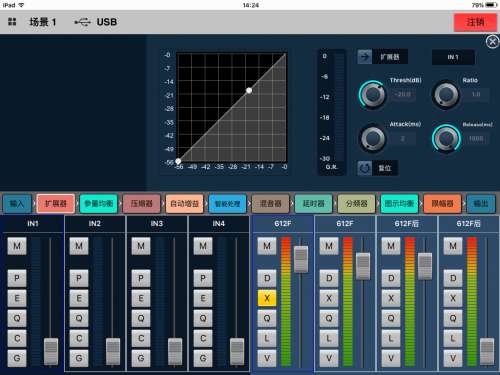Click the E button on IN4

tap(203, 298)
